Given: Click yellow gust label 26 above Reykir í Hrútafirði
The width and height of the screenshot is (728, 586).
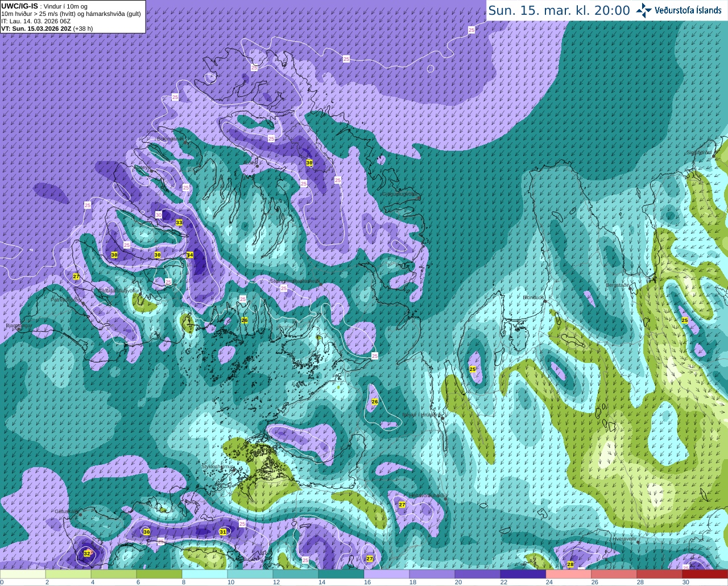Looking at the screenshot, I should pyautogui.click(x=375, y=402).
